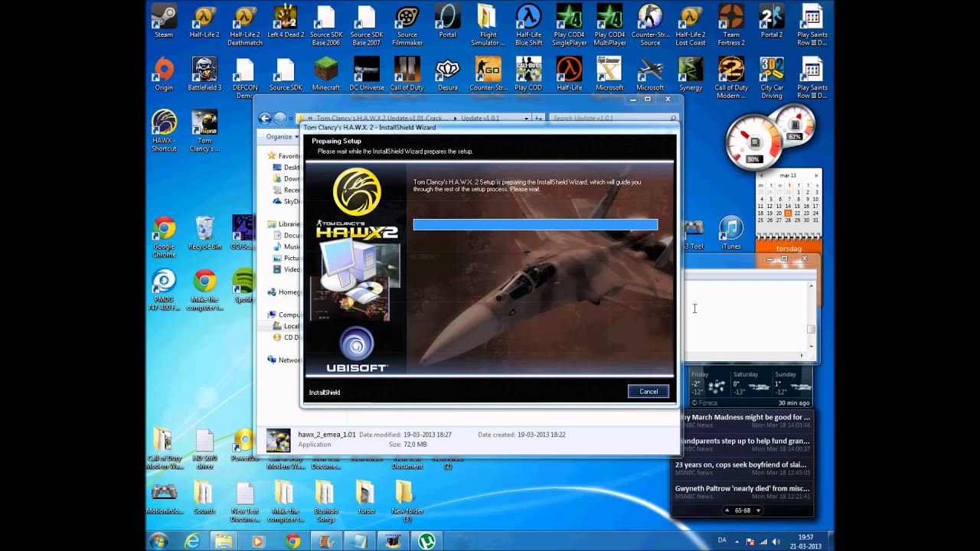Open the Bushido Songs folder
The height and width of the screenshot is (551, 980).
click(x=325, y=501)
